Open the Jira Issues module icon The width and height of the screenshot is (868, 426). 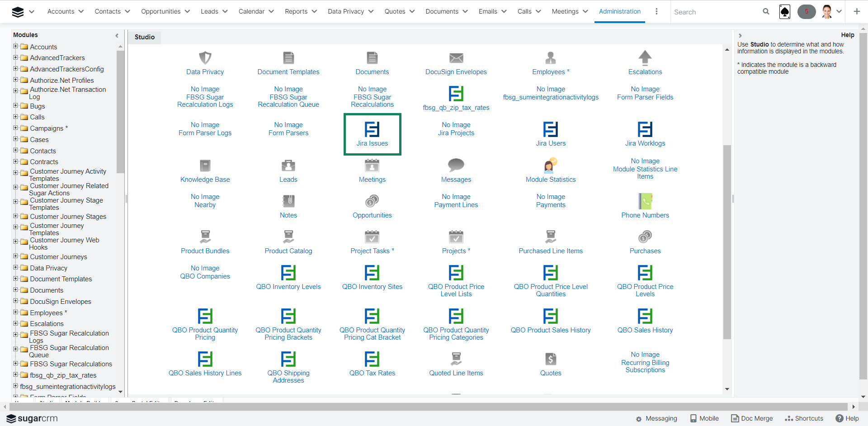372,129
